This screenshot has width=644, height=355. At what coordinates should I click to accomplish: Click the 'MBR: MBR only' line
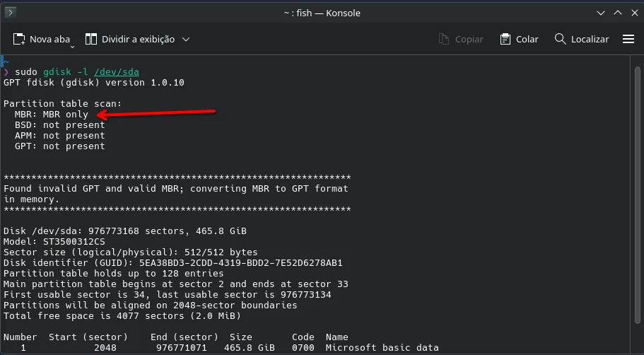52,115
